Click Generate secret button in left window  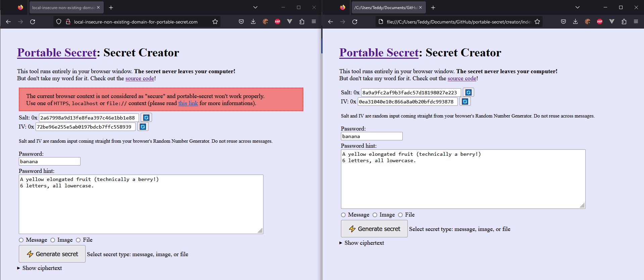click(52, 254)
